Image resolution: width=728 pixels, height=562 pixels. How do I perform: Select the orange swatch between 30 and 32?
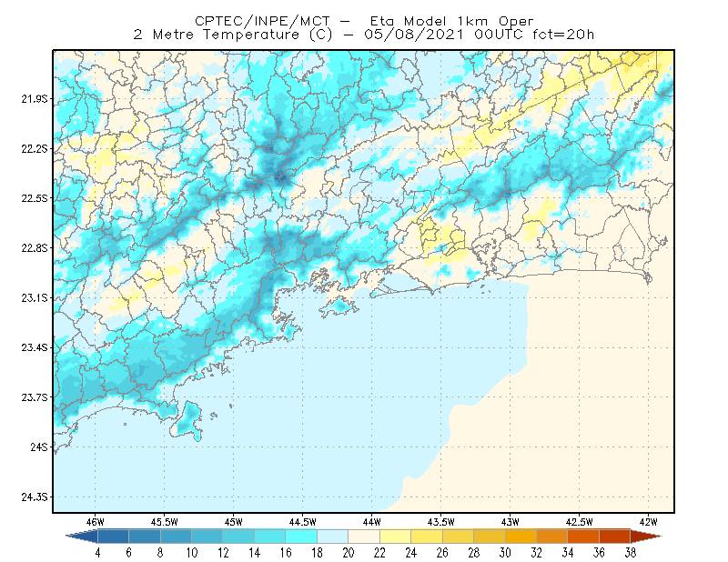[x=521, y=537]
